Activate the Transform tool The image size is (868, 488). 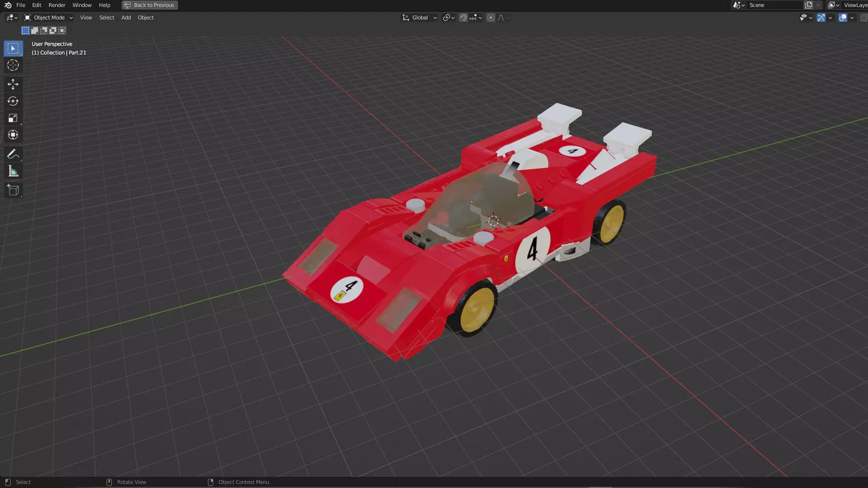[13, 135]
